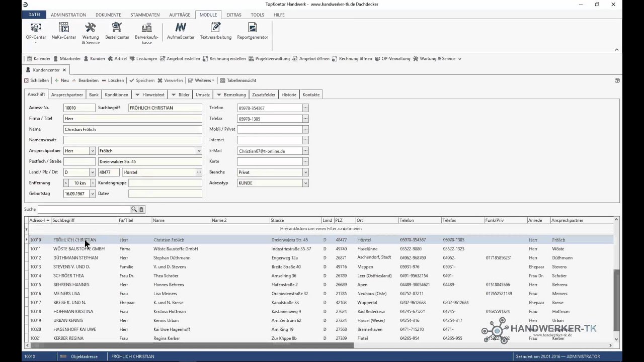Image resolution: width=644 pixels, height=362 pixels.
Task: Open Projektverwaltung shortcut
Action: [x=269, y=59]
